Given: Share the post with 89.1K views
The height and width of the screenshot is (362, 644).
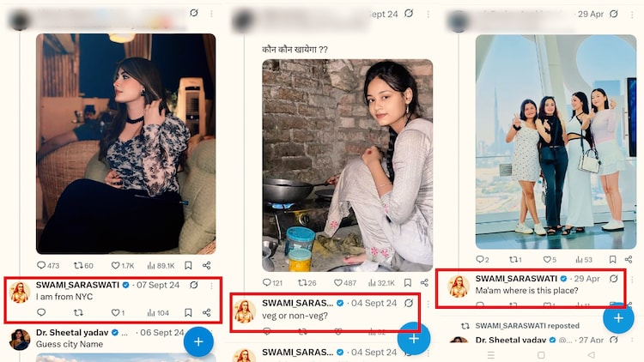Looking at the screenshot, I should pyautogui.click(x=207, y=266).
